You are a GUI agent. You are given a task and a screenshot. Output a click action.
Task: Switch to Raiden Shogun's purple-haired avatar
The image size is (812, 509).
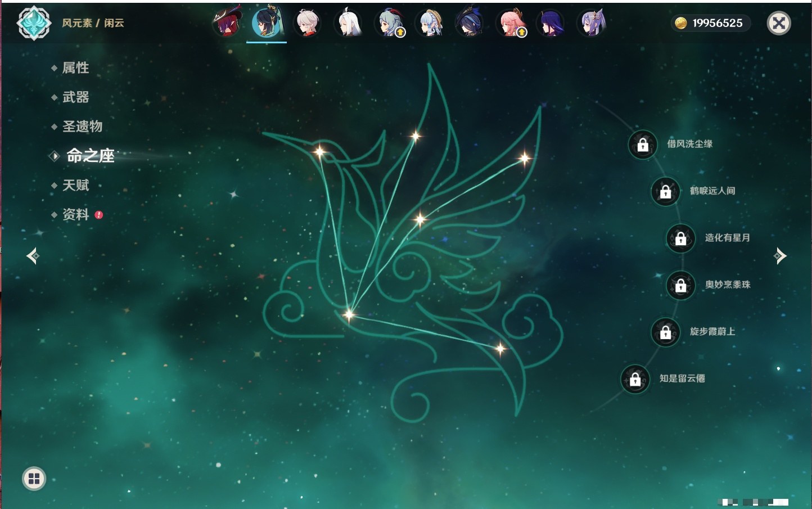click(551, 22)
